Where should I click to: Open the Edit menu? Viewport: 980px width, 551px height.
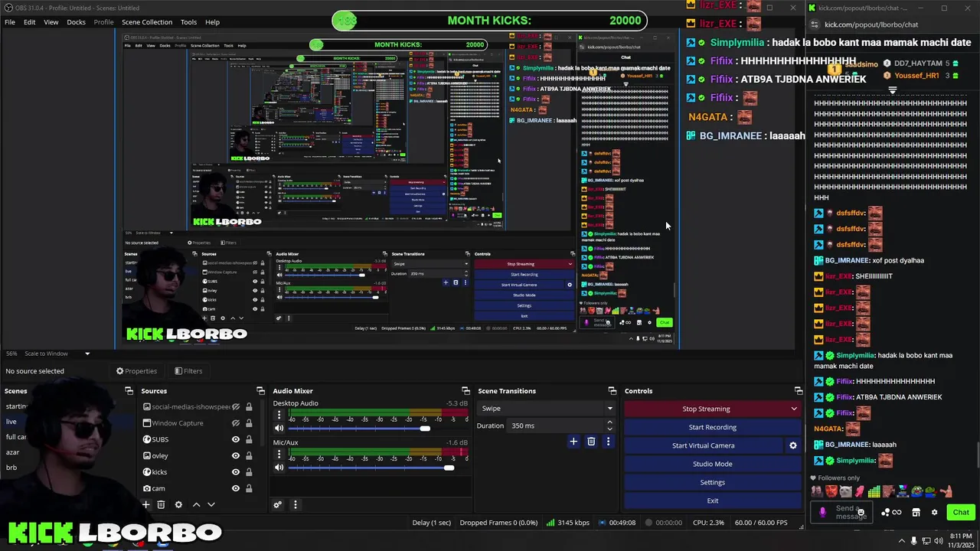click(x=29, y=22)
